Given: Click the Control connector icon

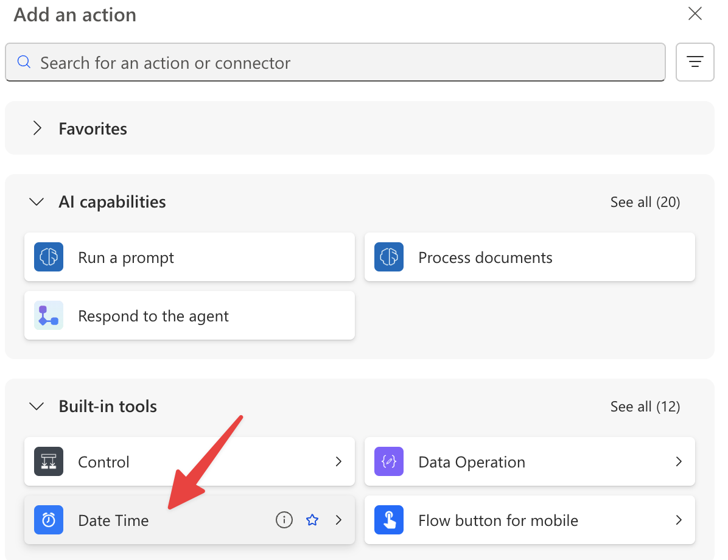Looking at the screenshot, I should pos(49,461).
